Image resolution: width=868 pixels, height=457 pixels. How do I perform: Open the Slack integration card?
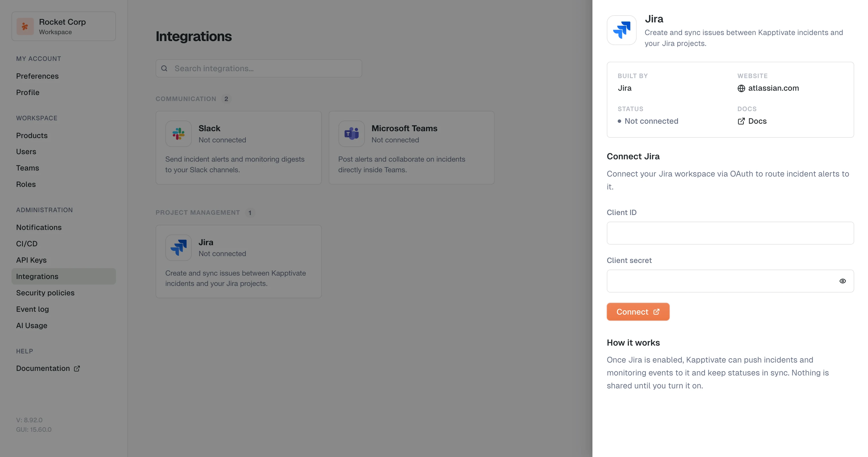(238, 148)
